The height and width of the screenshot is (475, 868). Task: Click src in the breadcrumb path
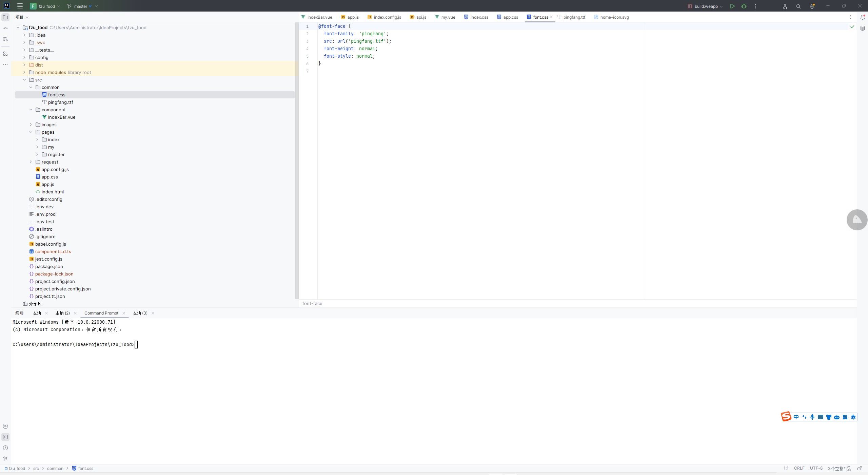36,468
